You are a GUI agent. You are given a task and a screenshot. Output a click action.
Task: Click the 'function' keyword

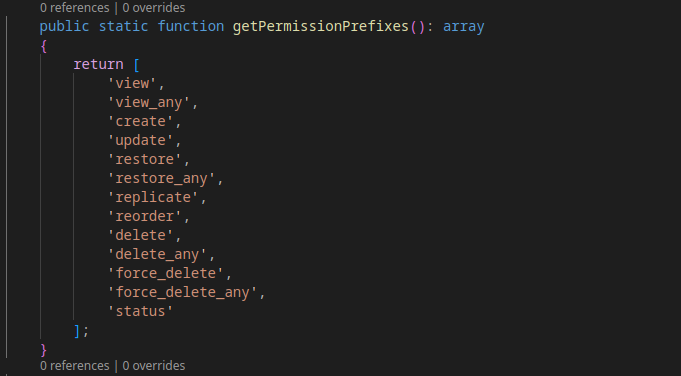click(191, 26)
